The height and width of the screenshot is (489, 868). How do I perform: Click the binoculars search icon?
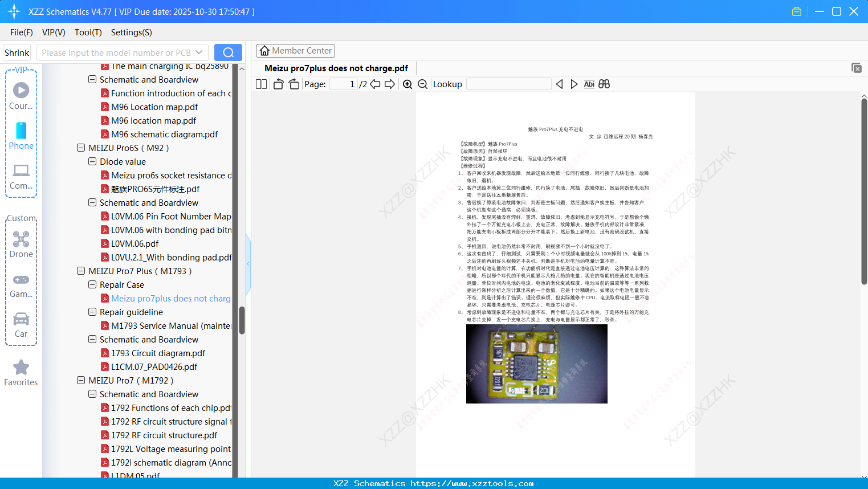point(604,84)
